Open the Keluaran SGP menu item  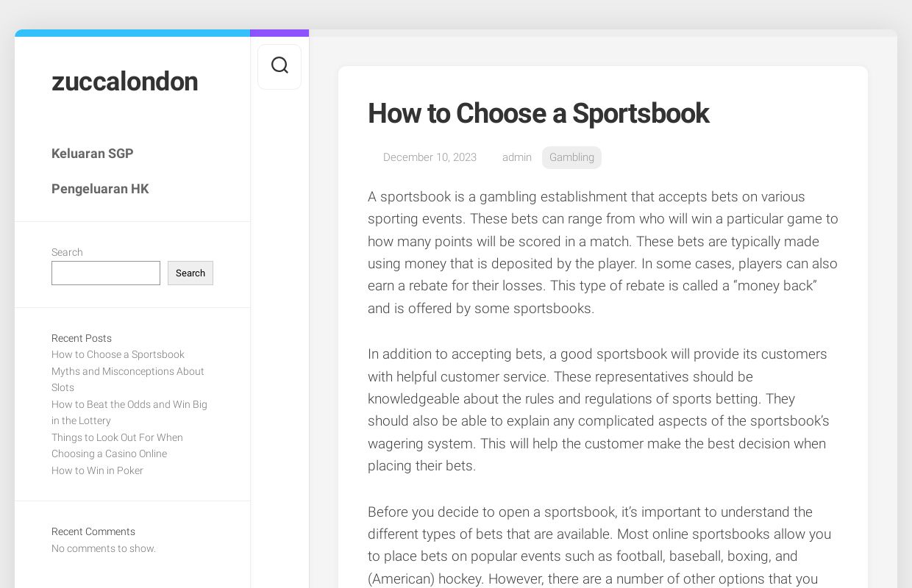click(93, 154)
